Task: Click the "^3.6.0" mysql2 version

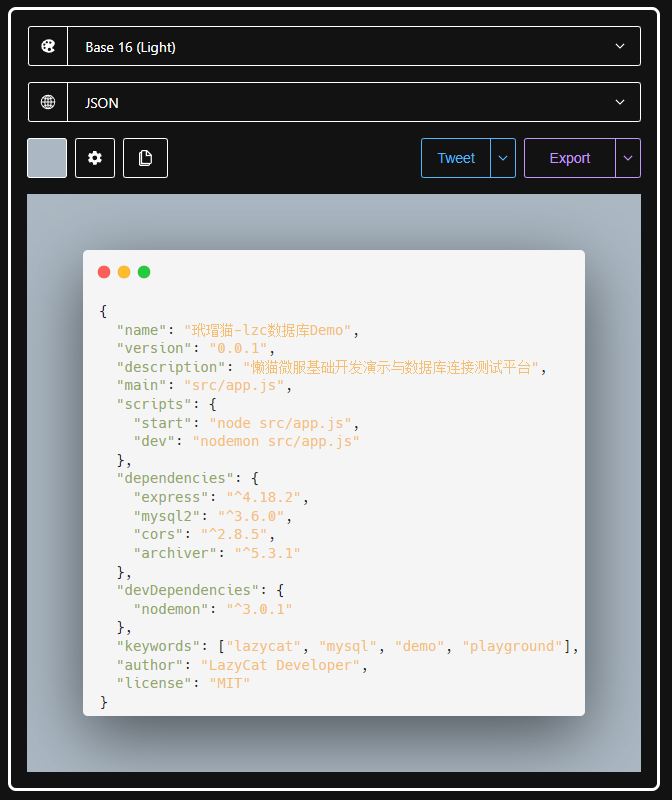Action: pyautogui.click(x=251, y=516)
